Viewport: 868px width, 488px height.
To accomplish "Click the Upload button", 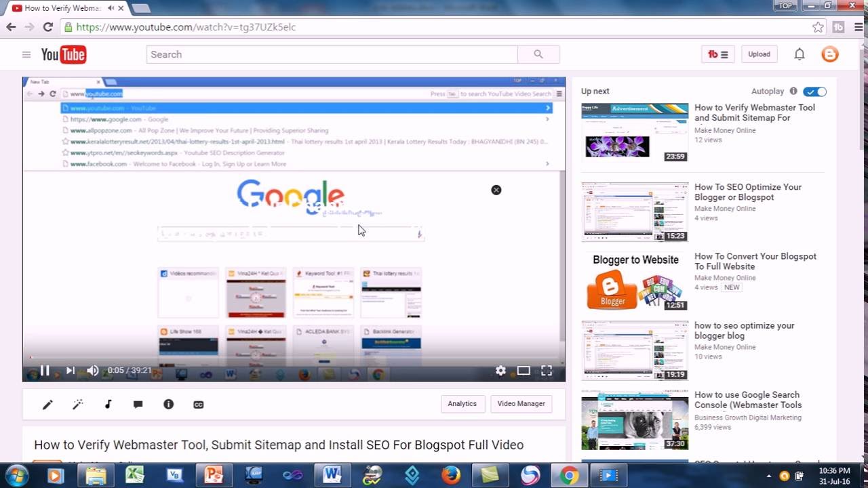I will pyautogui.click(x=759, y=54).
